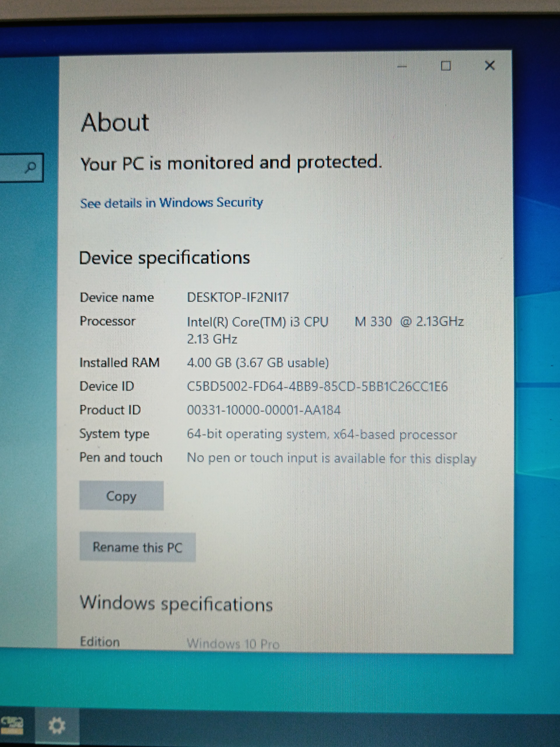Select device name value DESKTOP-IF2NI17
This screenshot has height=747, width=560.
point(238,297)
